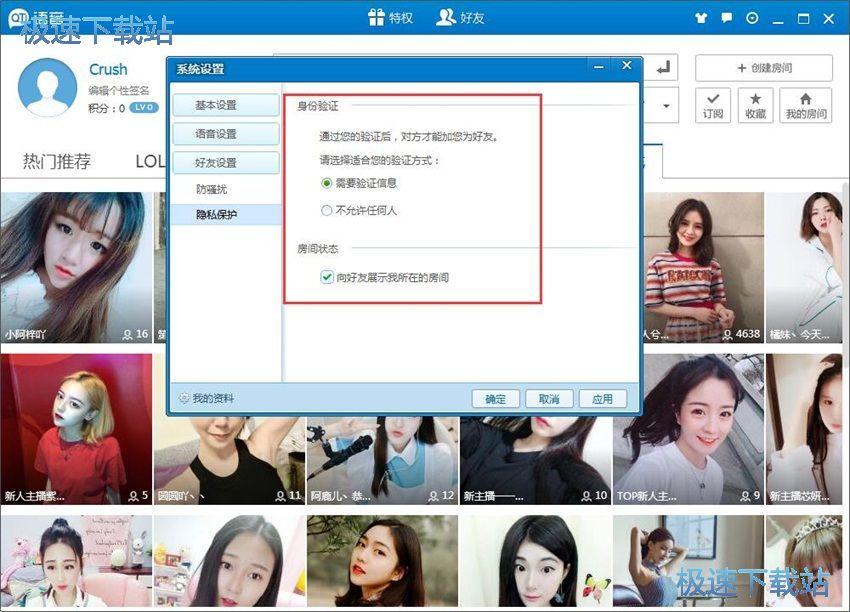
Task: Open room thumbnail with 10 viewers
Action: (x=536, y=461)
